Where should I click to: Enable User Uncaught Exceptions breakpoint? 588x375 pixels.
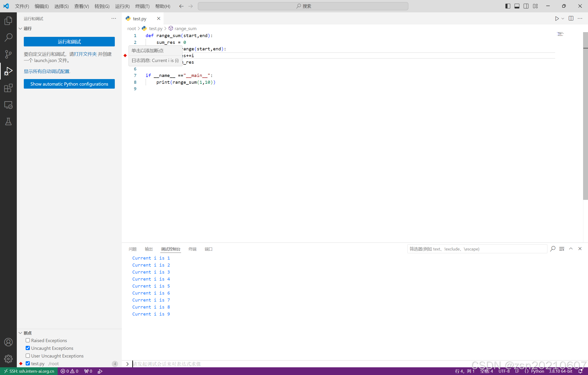pyautogui.click(x=28, y=356)
